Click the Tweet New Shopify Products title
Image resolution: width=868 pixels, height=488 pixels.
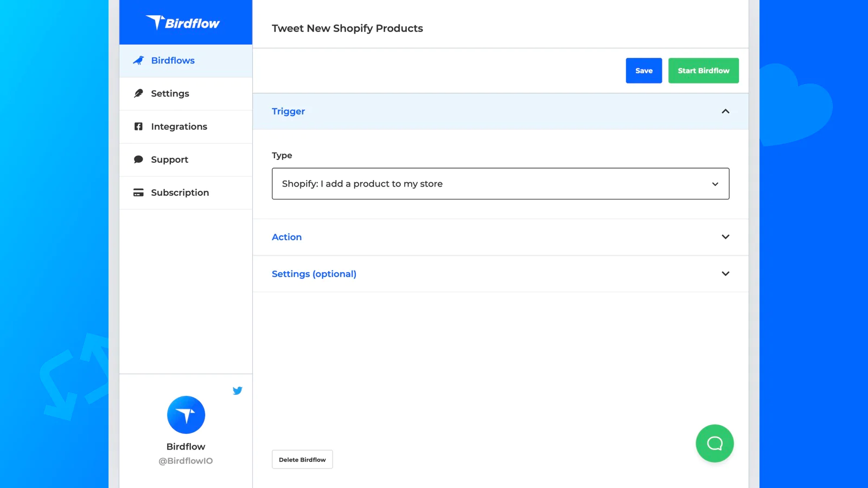[347, 28]
